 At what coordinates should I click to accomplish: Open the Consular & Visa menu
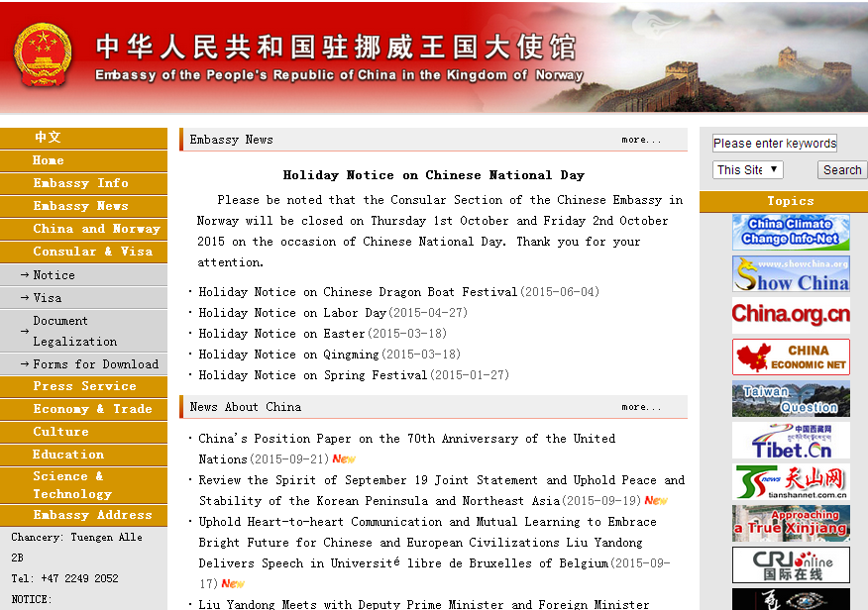click(x=92, y=252)
